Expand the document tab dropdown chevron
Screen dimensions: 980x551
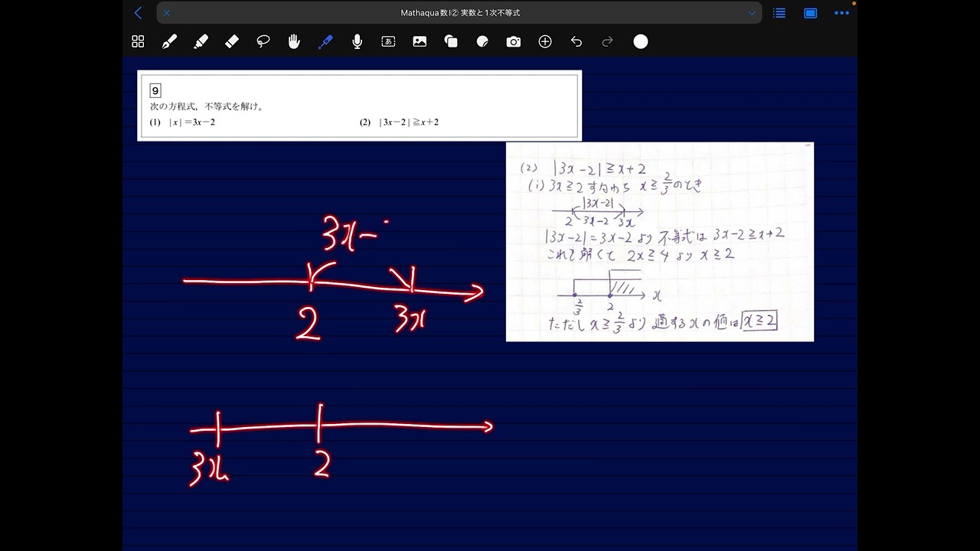click(752, 13)
